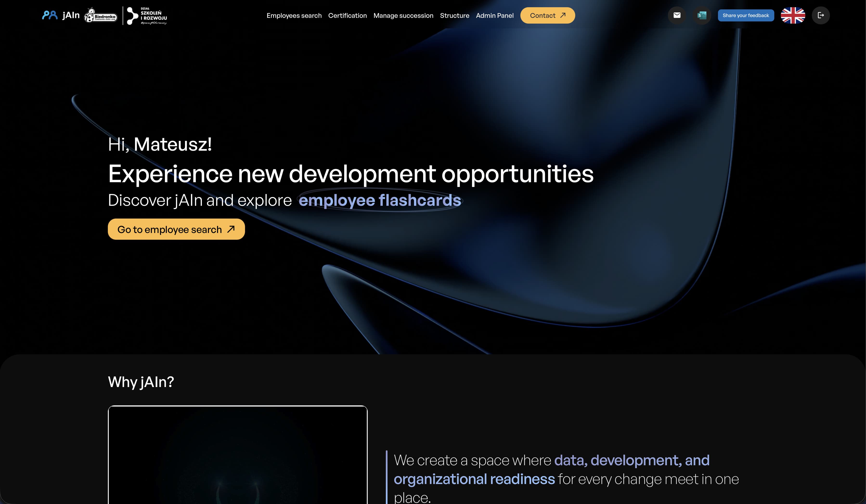
Task: Click the highlighted employee flashcards link
Action: (x=380, y=200)
